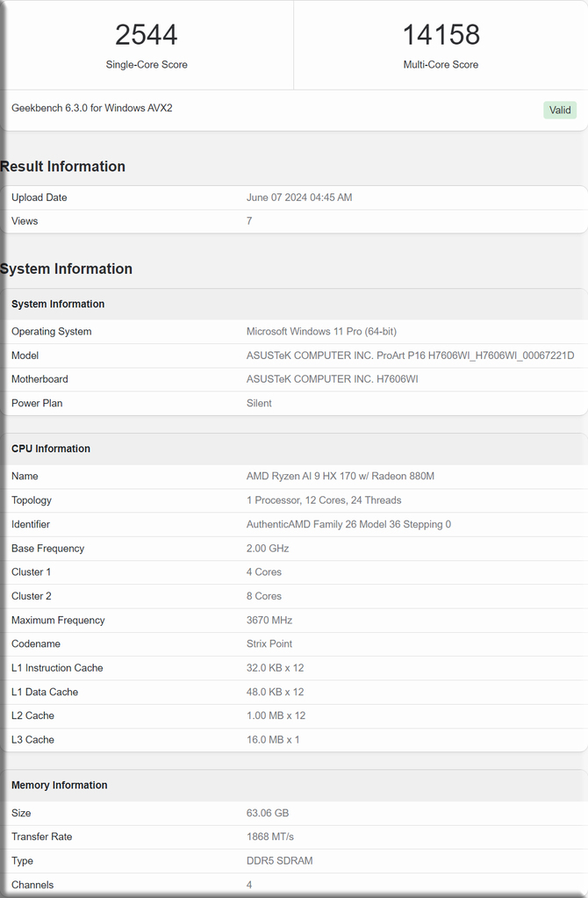Select AuthenticAMD Family 26 Model 36 identifier
The height and width of the screenshot is (898, 588).
coord(348,525)
